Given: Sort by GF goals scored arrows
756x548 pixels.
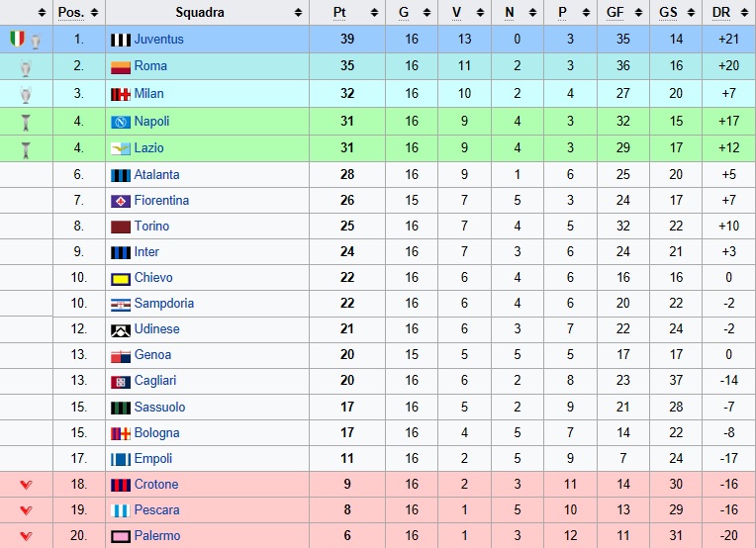Looking at the screenshot, I should pyautogui.click(x=639, y=13).
